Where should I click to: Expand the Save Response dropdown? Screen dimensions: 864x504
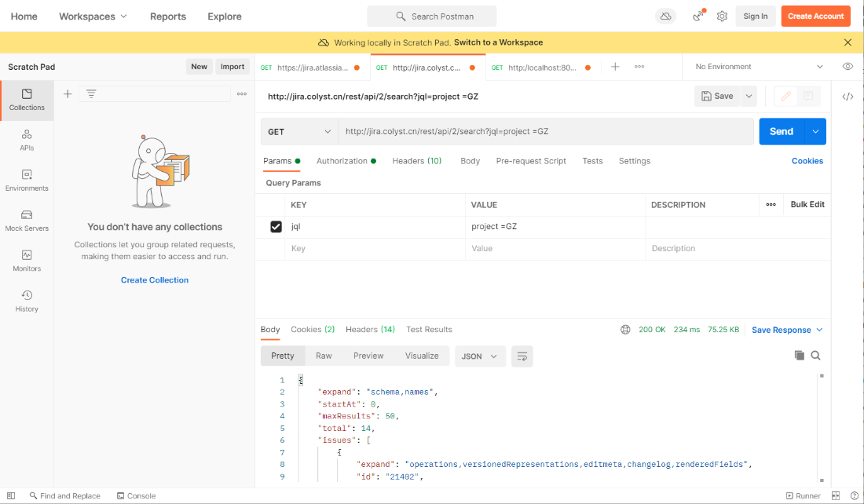(x=819, y=330)
